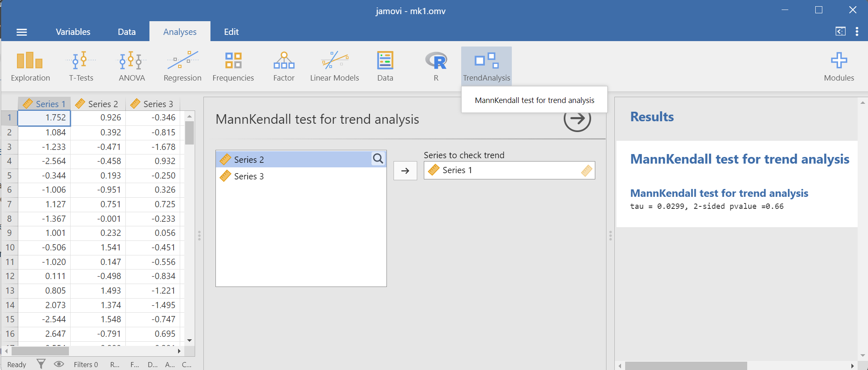868x370 pixels.
Task: Open the Factor analysis menu
Action: (x=284, y=66)
